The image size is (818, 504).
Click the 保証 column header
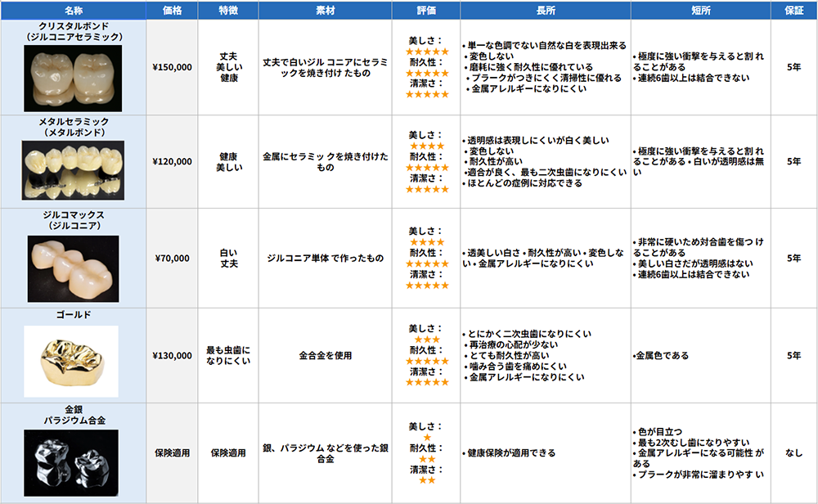[x=793, y=10]
